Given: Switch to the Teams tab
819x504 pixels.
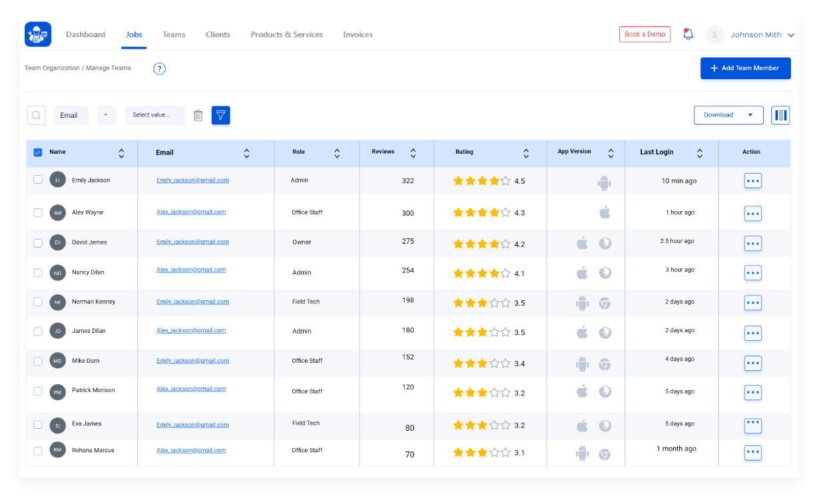Looking at the screenshot, I should 174,35.
